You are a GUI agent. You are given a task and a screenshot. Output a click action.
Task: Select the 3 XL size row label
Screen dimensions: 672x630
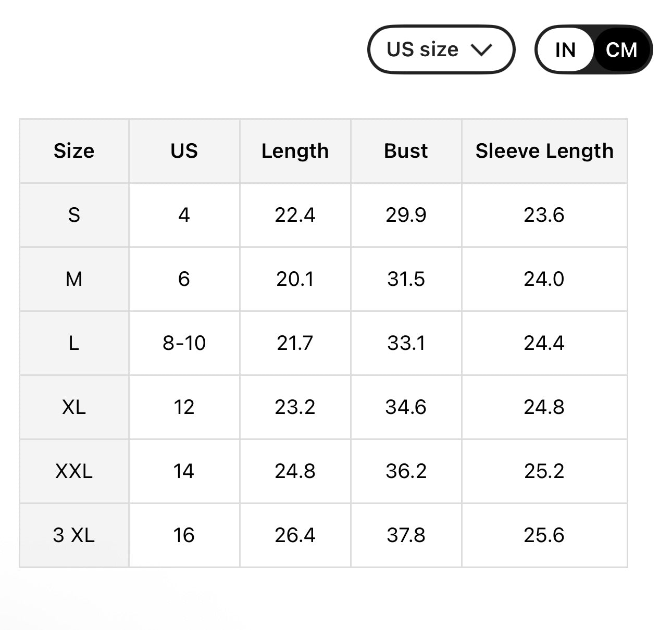(74, 535)
